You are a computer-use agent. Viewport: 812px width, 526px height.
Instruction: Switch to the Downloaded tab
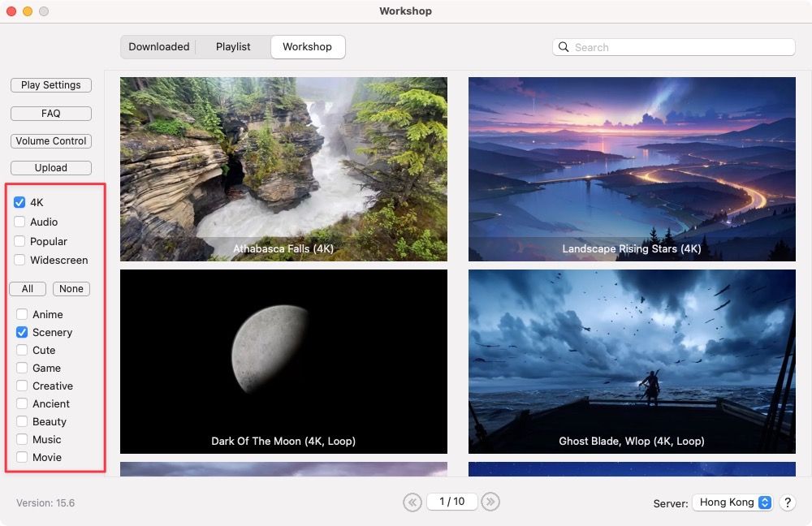[x=159, y=46]
